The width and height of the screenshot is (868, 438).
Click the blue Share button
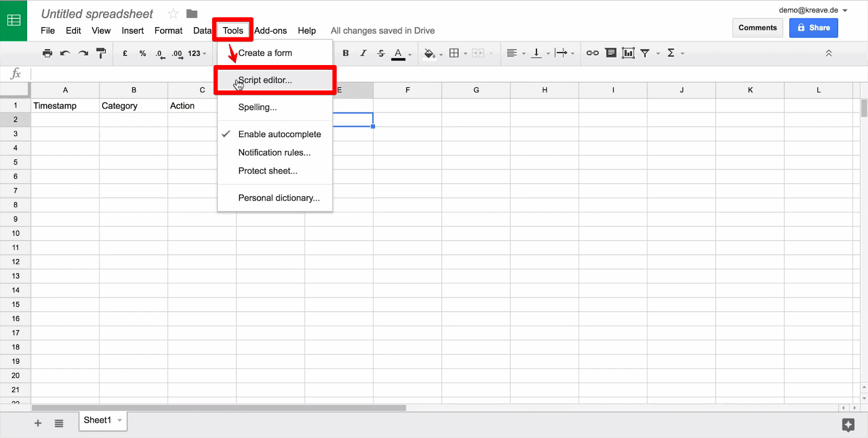pos(813,28)
